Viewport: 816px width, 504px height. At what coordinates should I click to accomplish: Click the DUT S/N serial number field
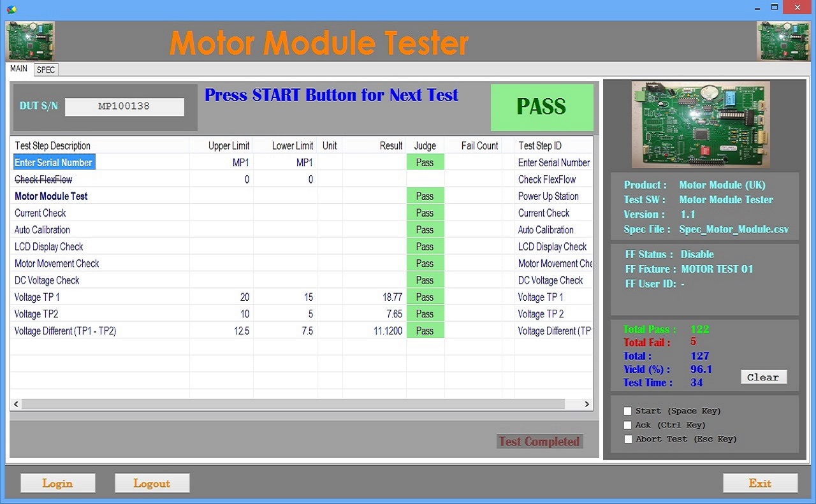[124, 106]
